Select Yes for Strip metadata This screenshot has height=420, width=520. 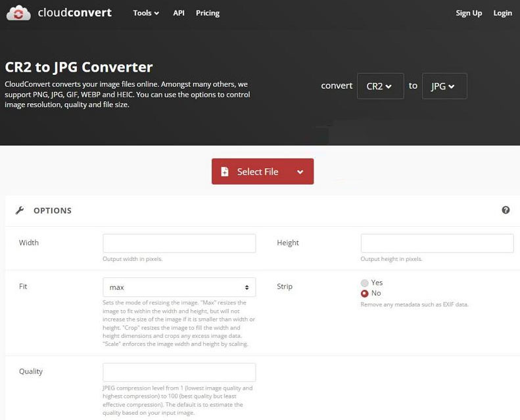364,283
